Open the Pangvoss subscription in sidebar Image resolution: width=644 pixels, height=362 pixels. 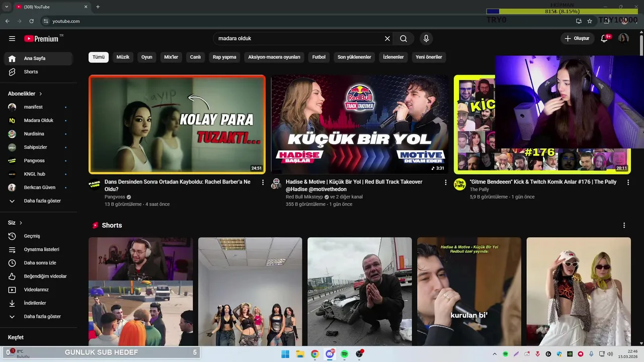coord(38,161)
